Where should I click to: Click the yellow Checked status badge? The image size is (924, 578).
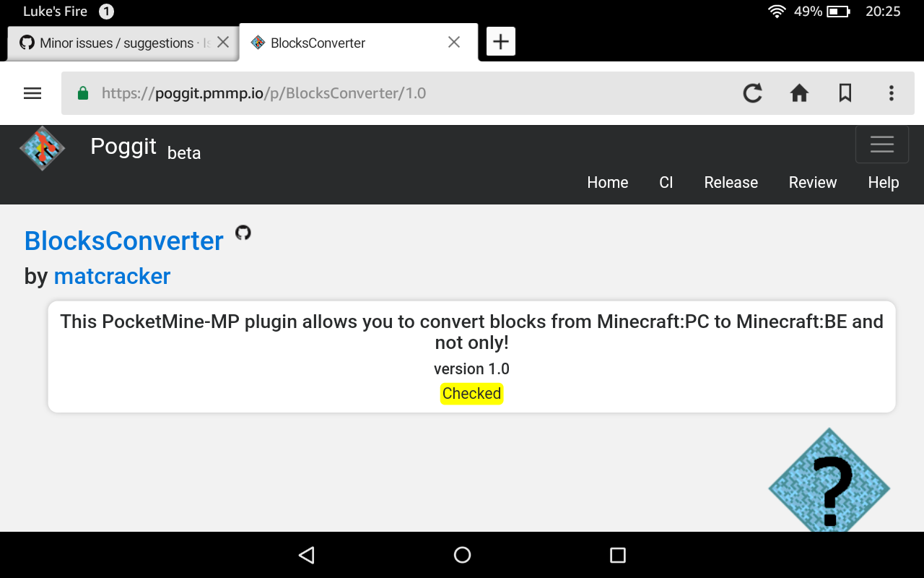(x=471, y=394)
